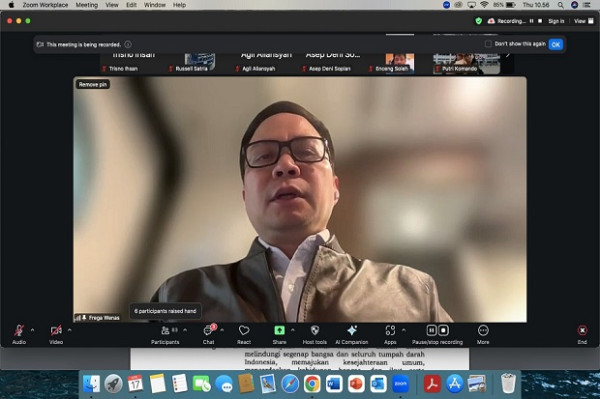Open the Help menu

(179, 5)
